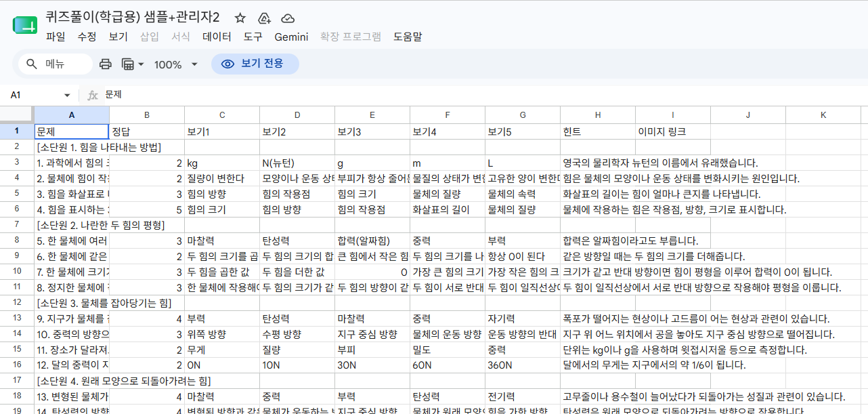Select cell 질량이 변한다
Viewport: 868px width, 414px height.
pyautogui.click(x=222, y=178)
